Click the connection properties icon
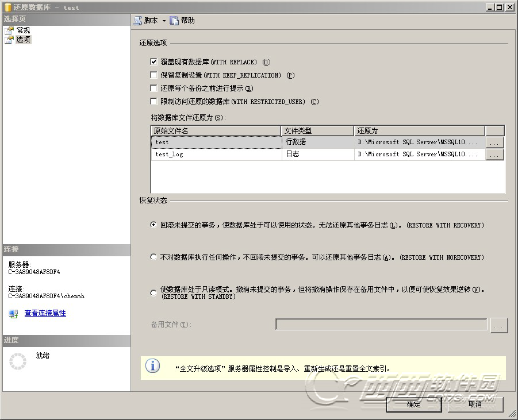The height and width of the screenshot is (420, 518). [x=13, y=314]
